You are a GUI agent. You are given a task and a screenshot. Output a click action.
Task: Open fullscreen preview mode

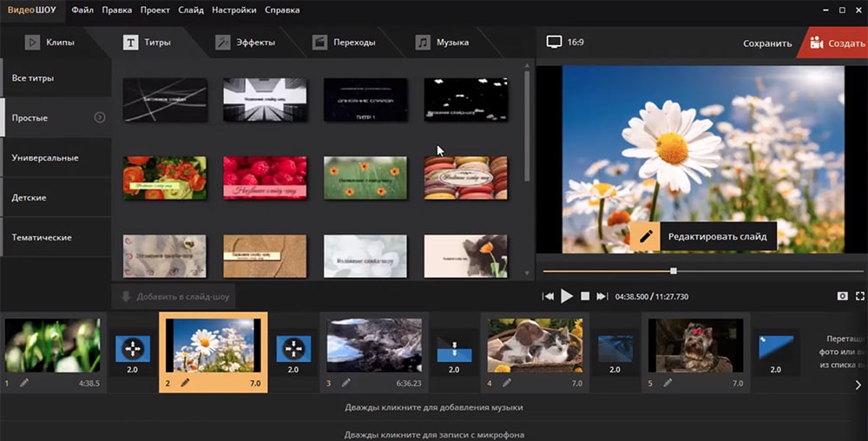pyautogui.click(x=860, y=296)
